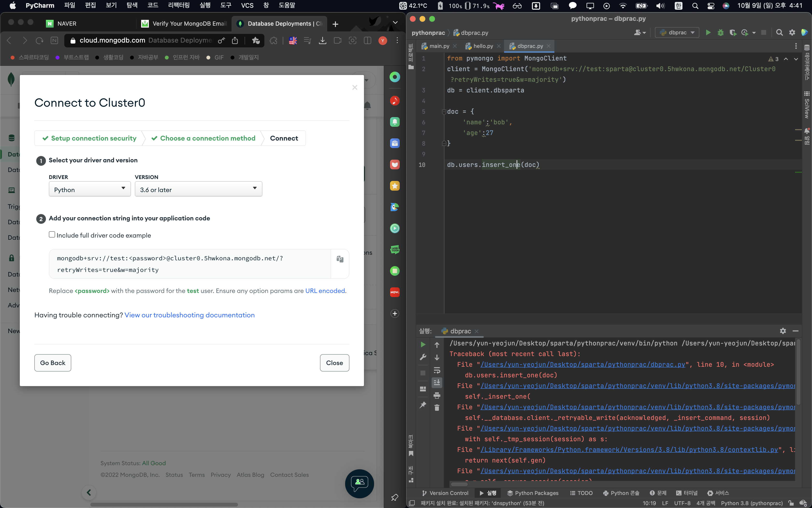Click the Go Back button

(x=53, y=363)
